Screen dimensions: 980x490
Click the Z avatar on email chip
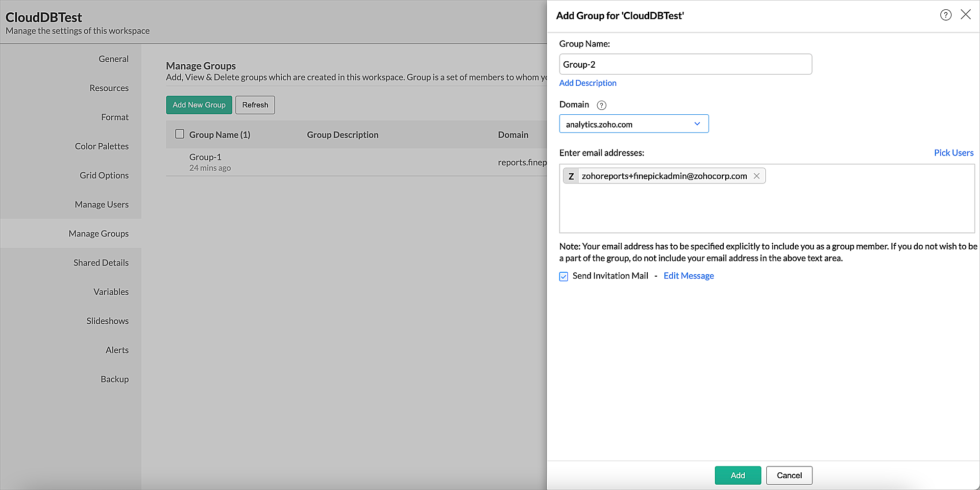pyautogui.click(x=571, y=176)
